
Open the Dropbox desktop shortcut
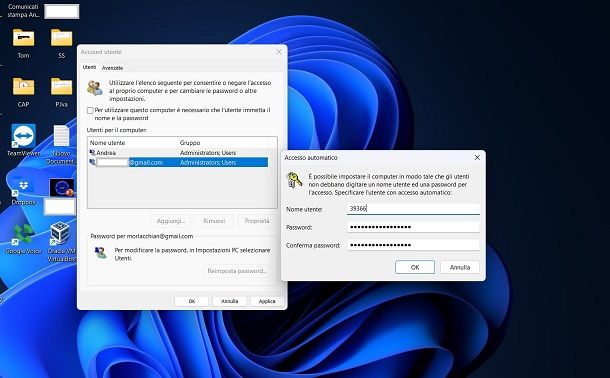[x=23, y=186]
